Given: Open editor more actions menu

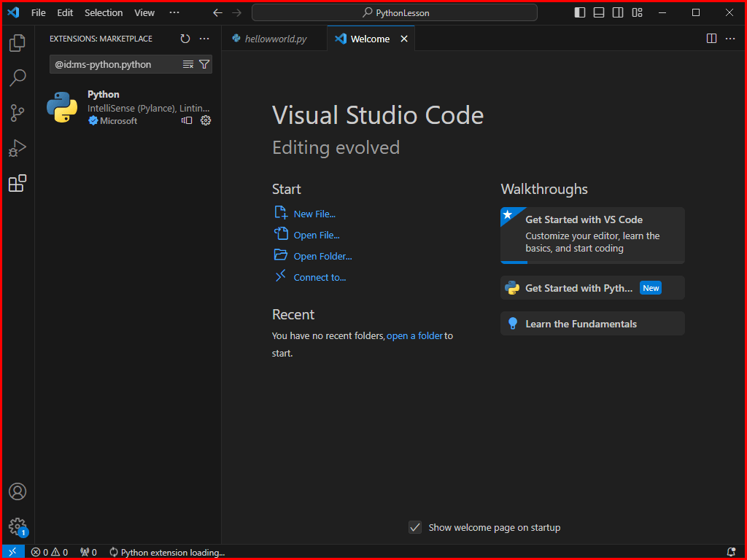Looking at the screenshot, I should [x=730, y=39].
